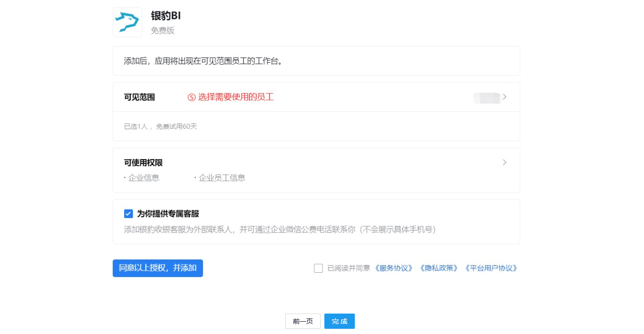The image size is (644, 334).
Task: Click the 银豹BI app logo icon
Action: point(127,22)
